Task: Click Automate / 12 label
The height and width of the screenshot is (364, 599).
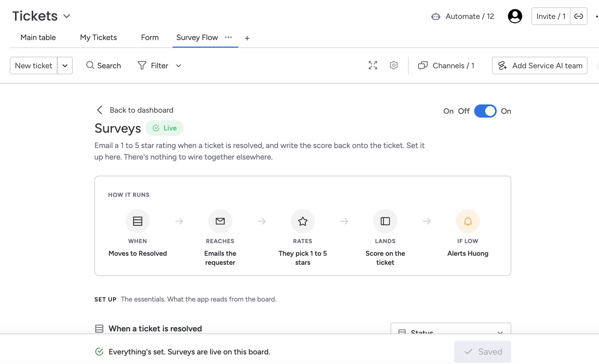Action: point(470,16)
